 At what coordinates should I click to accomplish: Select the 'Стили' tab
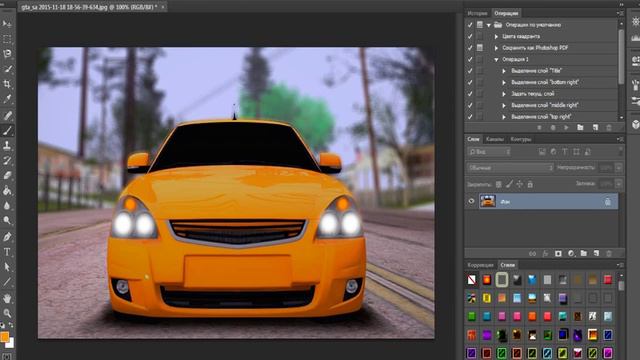pos(508,265)
